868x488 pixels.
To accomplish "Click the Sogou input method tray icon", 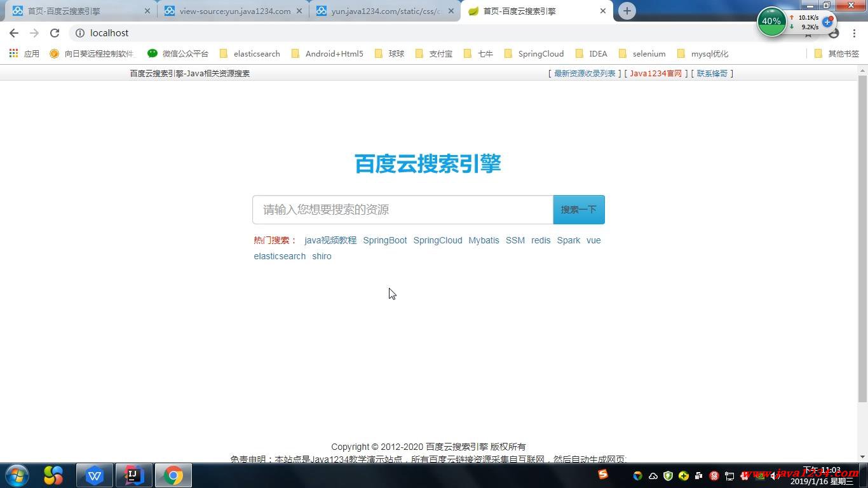I will pyautogui.click(x=603, y=474).
